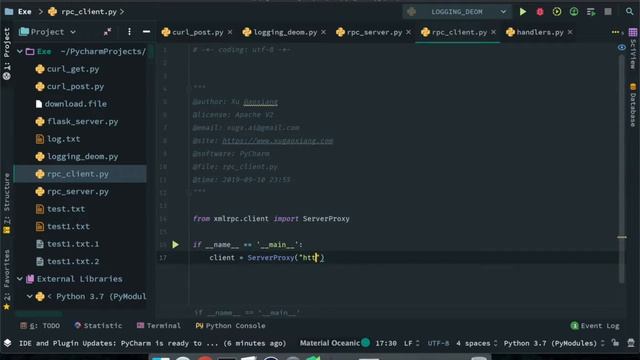Select test.txt in project tree
Viewport: 640px width, 360px height.
click(x=60, y=209)
